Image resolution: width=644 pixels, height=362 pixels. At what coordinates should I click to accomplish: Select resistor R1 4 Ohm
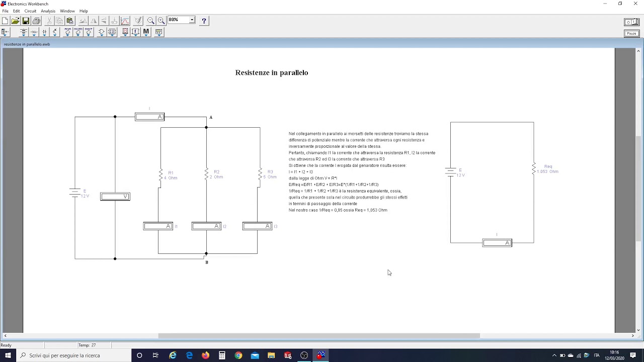(x=161, y=175)
